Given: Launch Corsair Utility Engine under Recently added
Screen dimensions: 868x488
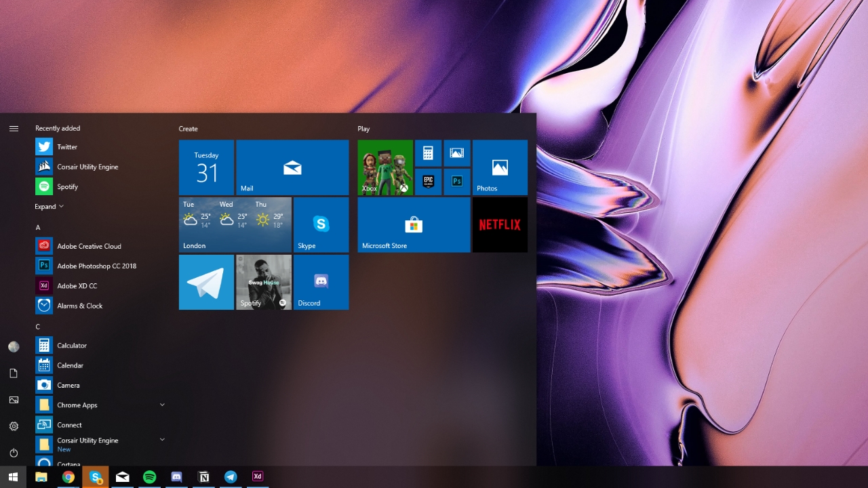Looking at the screenshot, I should [x=100, y=167].
